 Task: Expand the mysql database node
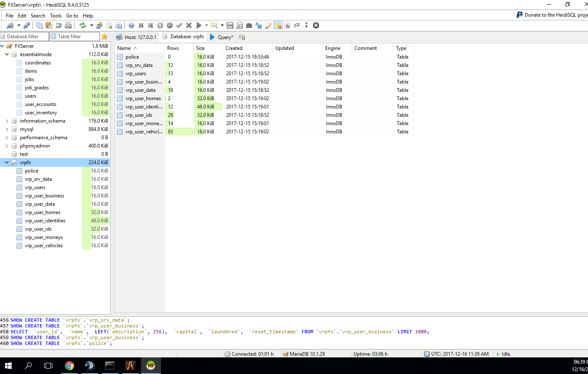coord(7,129)
